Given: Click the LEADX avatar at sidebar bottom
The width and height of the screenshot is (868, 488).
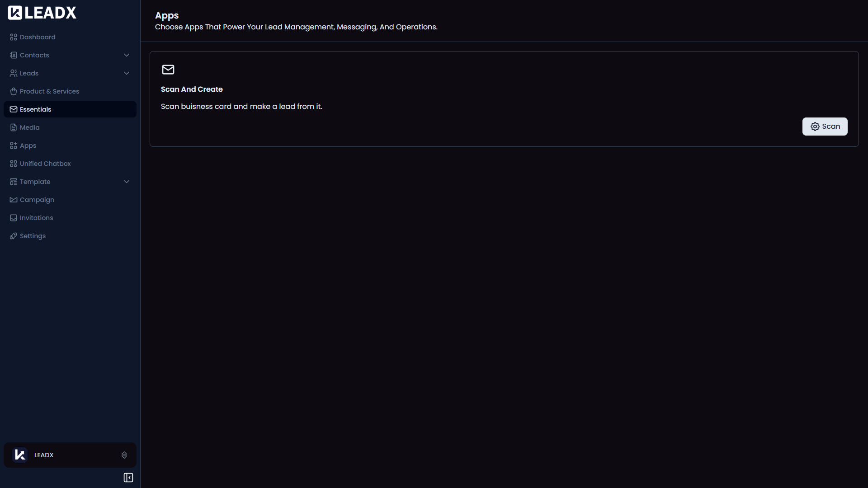Looking at the screenshot, I should 20,455.
